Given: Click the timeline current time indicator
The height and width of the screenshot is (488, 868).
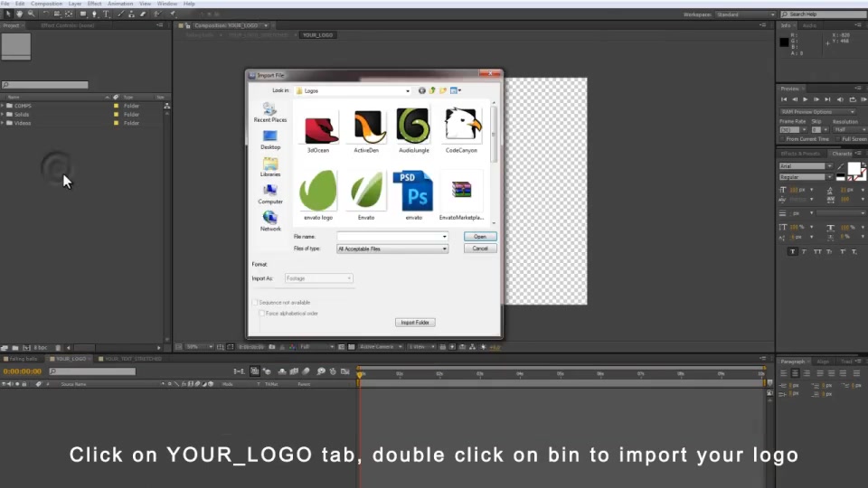Looking at the screenshot, I should [360, 373].
